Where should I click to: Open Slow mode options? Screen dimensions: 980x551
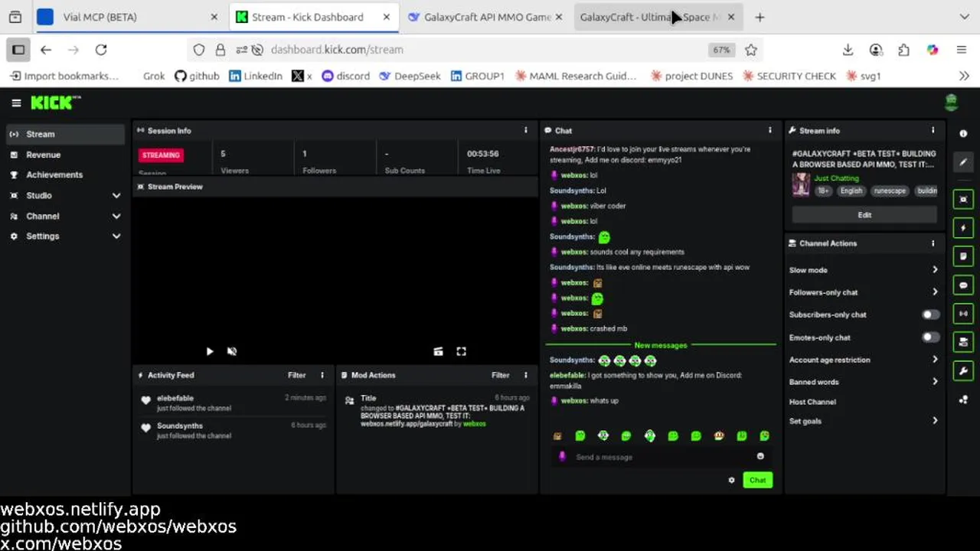pos(864,270)
